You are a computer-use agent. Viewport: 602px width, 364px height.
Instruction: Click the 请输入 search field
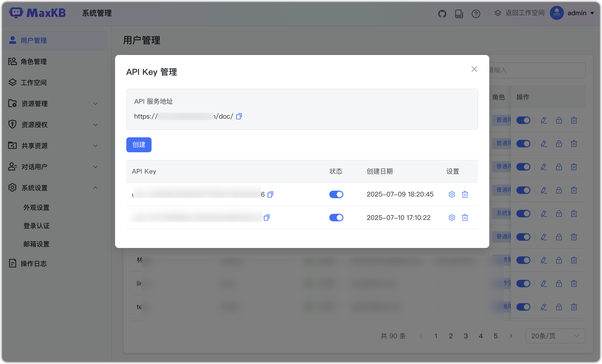click(x=537, y=70)
